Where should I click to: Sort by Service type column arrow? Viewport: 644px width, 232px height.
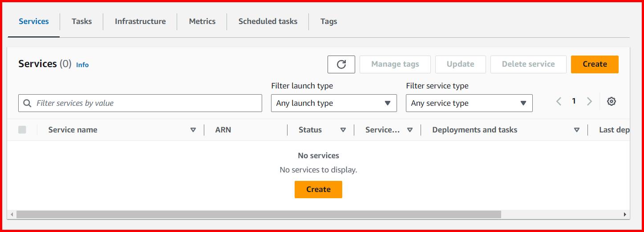coord(410,130)
